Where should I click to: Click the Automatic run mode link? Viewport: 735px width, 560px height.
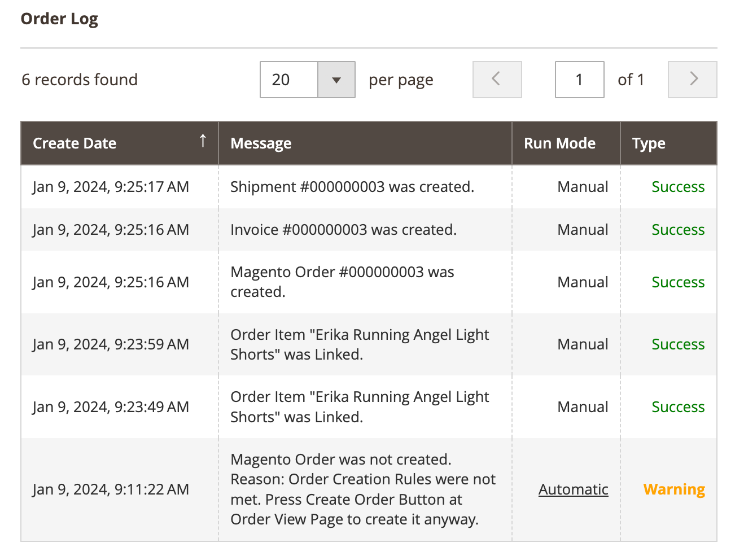(x=573, y=489)
